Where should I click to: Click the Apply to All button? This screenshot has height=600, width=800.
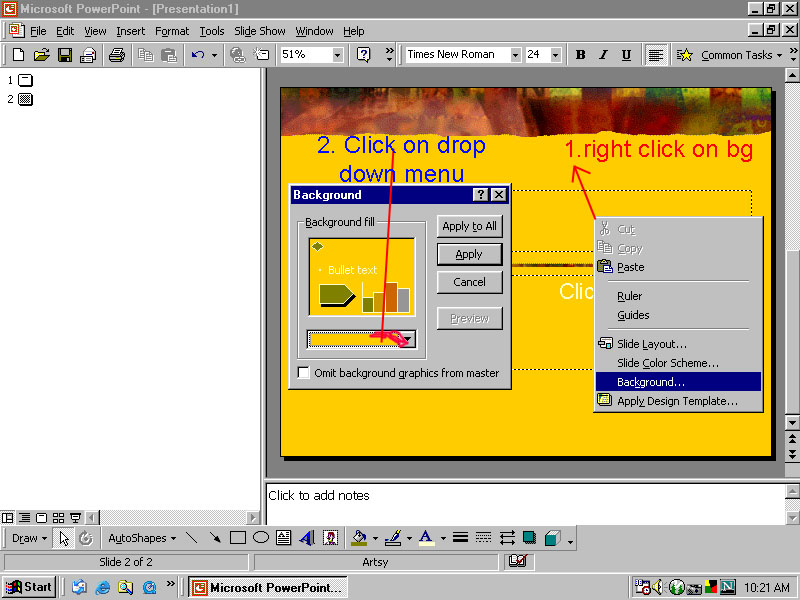pos(469,226)
